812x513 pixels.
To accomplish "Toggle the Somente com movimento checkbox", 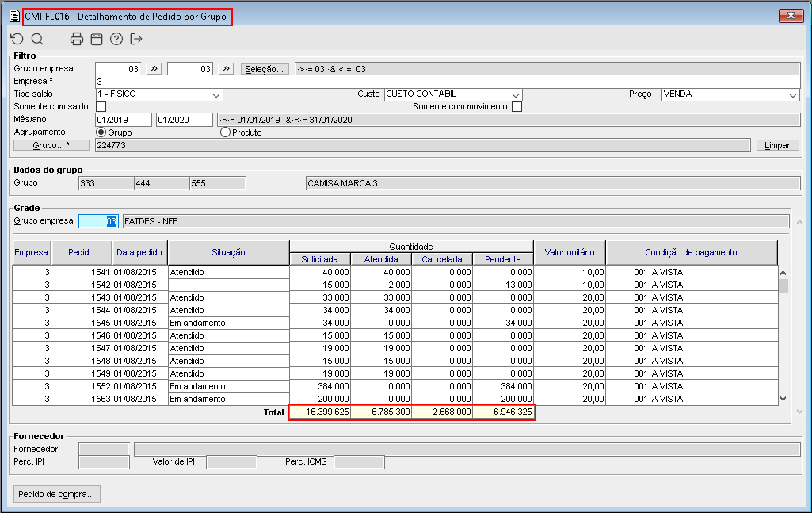I will tap(517, 107).
